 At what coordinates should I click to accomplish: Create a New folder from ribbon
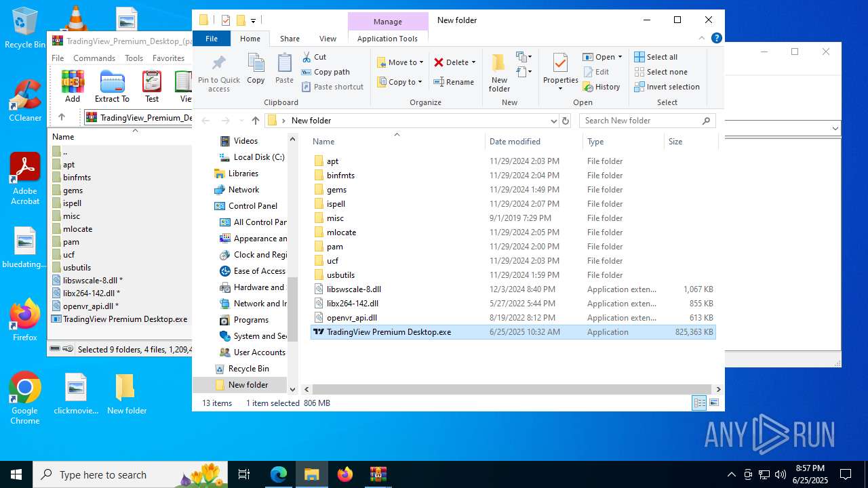coord(499,73)
